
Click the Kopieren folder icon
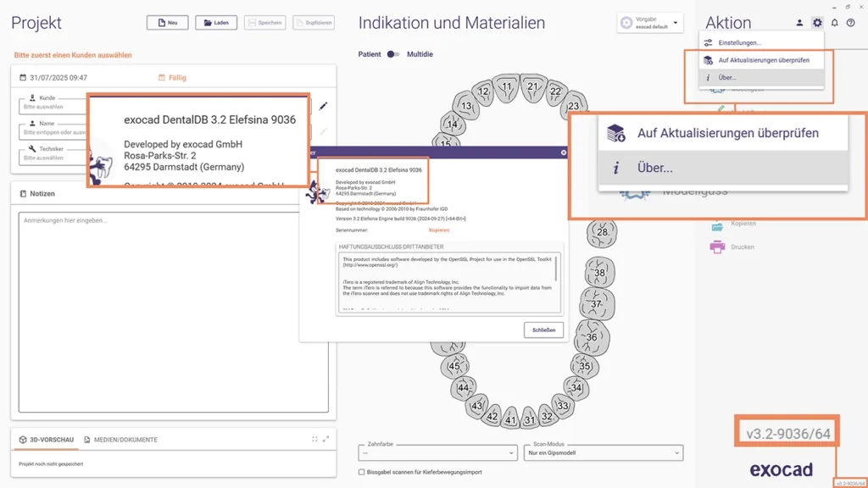coord(718,224)
